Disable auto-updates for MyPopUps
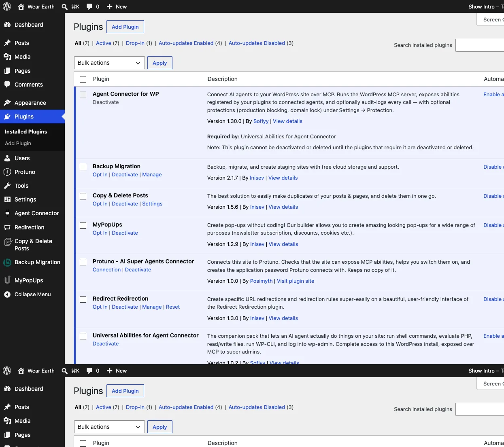 tap(493, 225)
